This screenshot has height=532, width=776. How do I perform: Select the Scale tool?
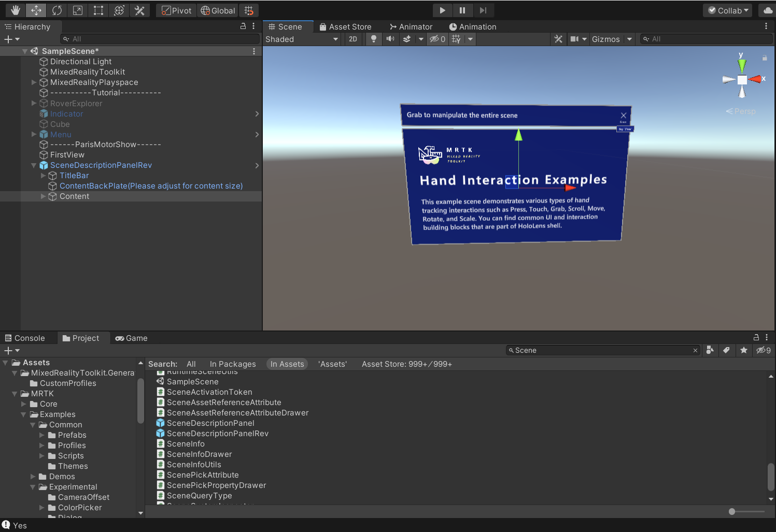(x=78, y=10)
